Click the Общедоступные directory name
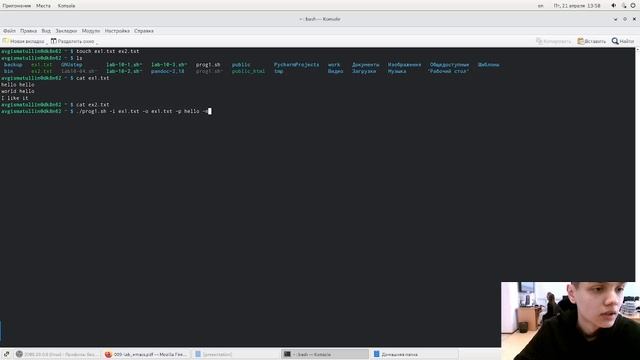The height and width of the screenshot is (360, 640). click(x=449, y=64)
